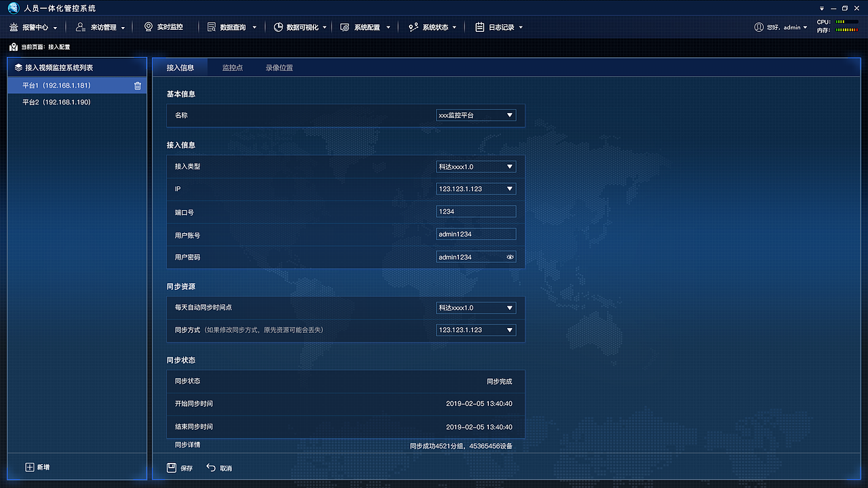Viewport: 868px width, 488px height.
Task: Click the 同步资源 section heading
Action: 181,287
